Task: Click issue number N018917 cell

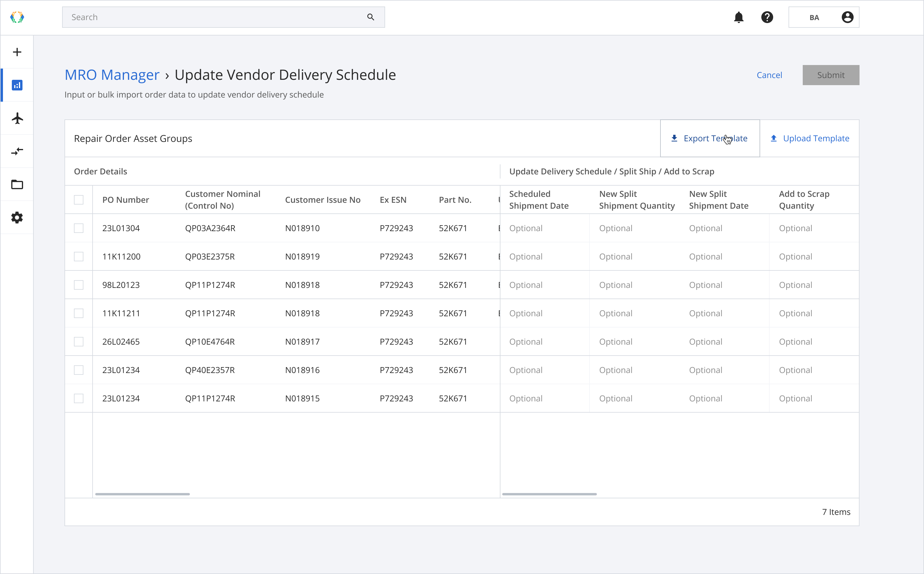Action: tap(302, 342)
